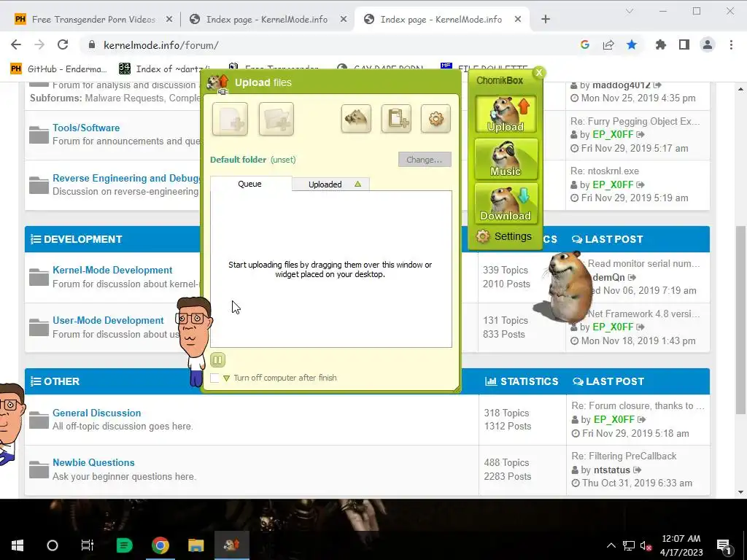Click the add file icon in Upload files
The image size is (747, 560).
(x=230, y=119)
